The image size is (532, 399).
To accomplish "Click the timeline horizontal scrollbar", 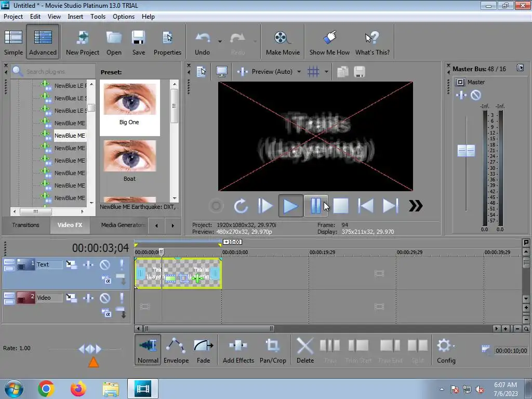I will coord(209,328).
